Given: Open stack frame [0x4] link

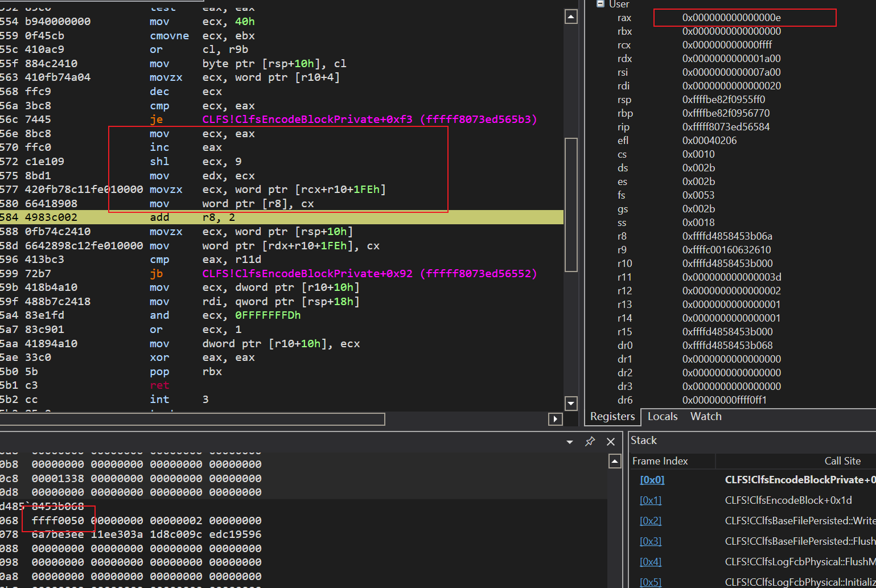Looking at the screenshot, I should coord(651,562).
